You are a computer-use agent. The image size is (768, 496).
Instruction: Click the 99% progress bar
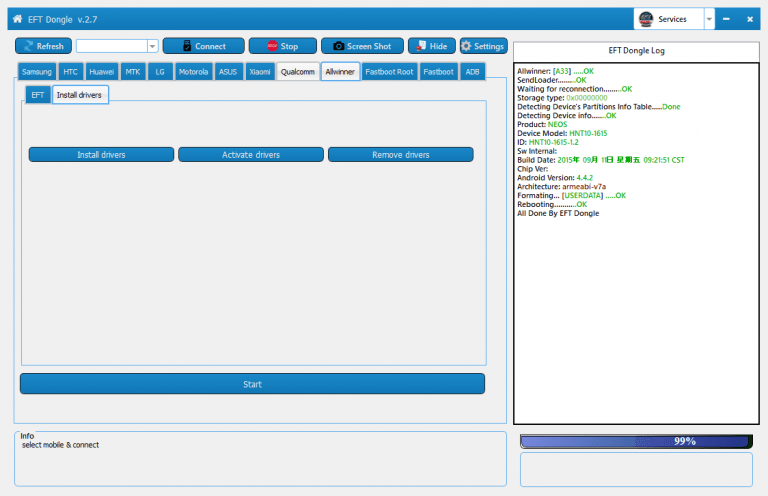point(636,441)
